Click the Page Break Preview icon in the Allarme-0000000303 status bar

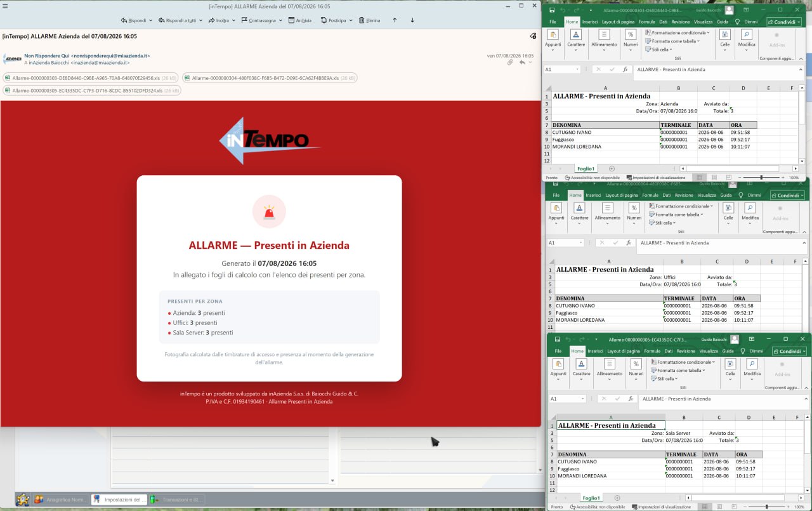click(x=728, y=178)
